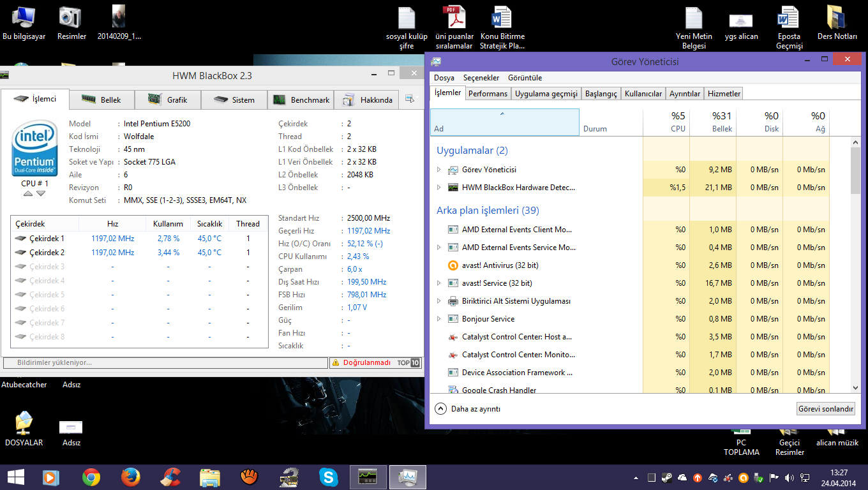Select the DOSYALAR desktop icon

tap(24, 429)
